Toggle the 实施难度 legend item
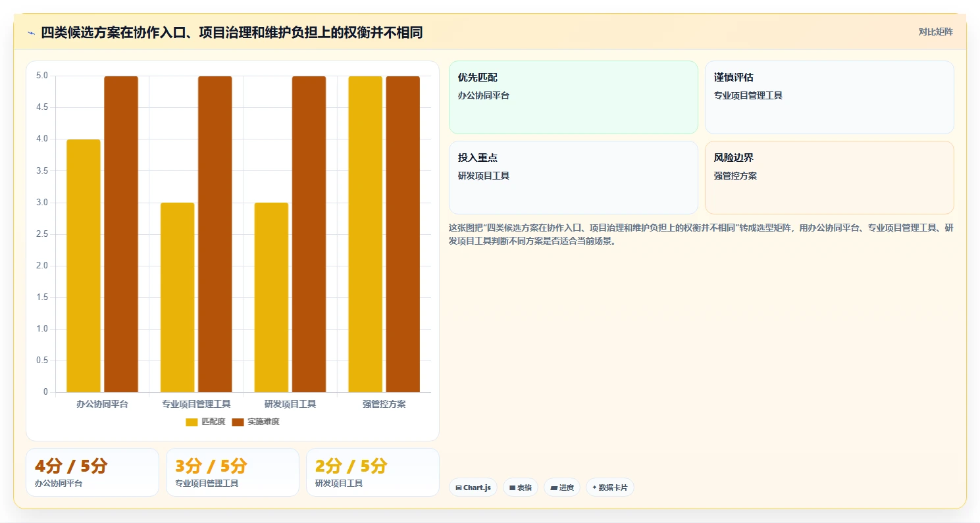The width and height of the screenshot is (980, 523). tap(255, 422)
